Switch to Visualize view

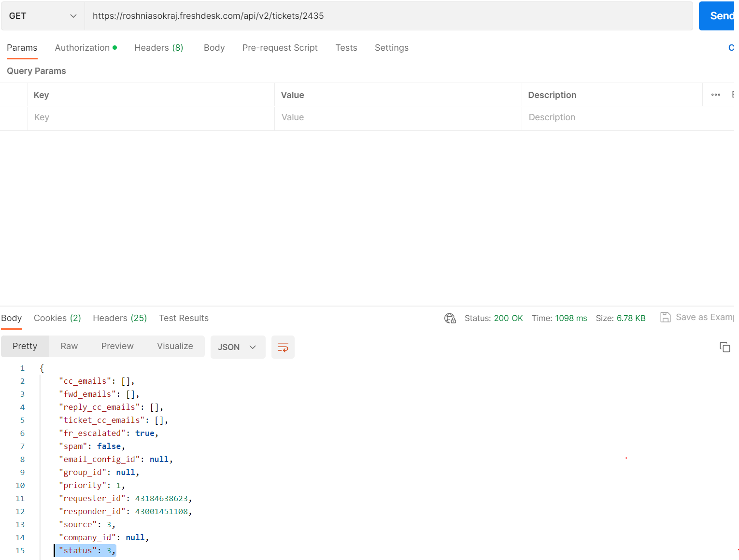[x=175, y=346]
